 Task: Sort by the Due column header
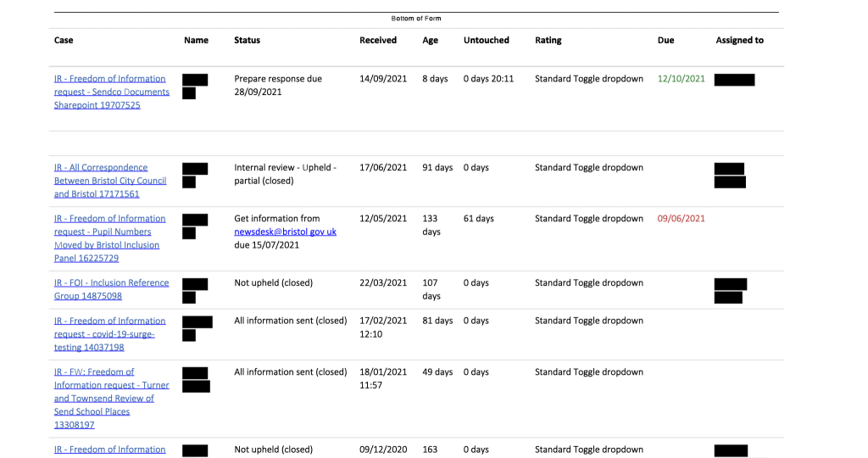665,41
